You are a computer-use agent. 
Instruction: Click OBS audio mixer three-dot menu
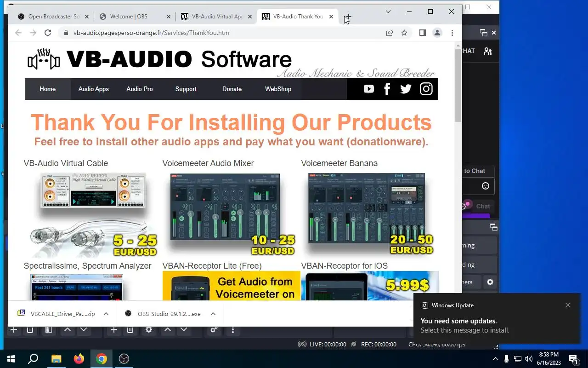233,330
